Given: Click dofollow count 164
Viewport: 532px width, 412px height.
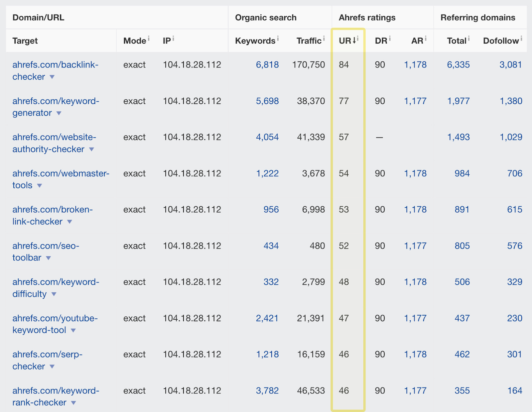Looking at the screenshot, I should pos(515,391).
